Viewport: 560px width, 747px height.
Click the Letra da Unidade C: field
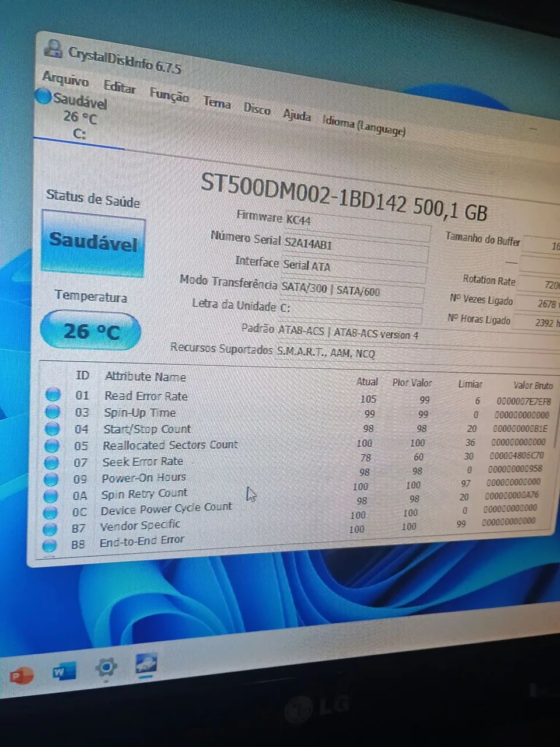pyautogui.click(x=351, y=311)
